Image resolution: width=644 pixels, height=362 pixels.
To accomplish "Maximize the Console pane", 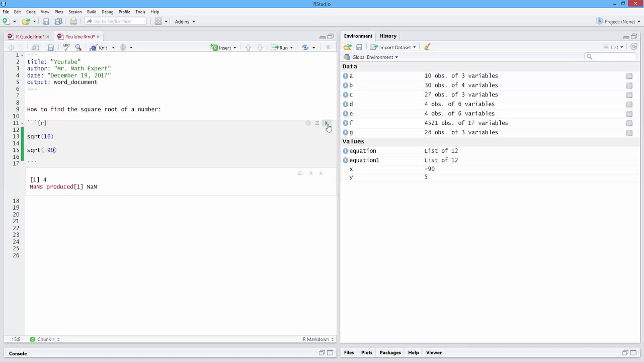I will pos(331,353).
